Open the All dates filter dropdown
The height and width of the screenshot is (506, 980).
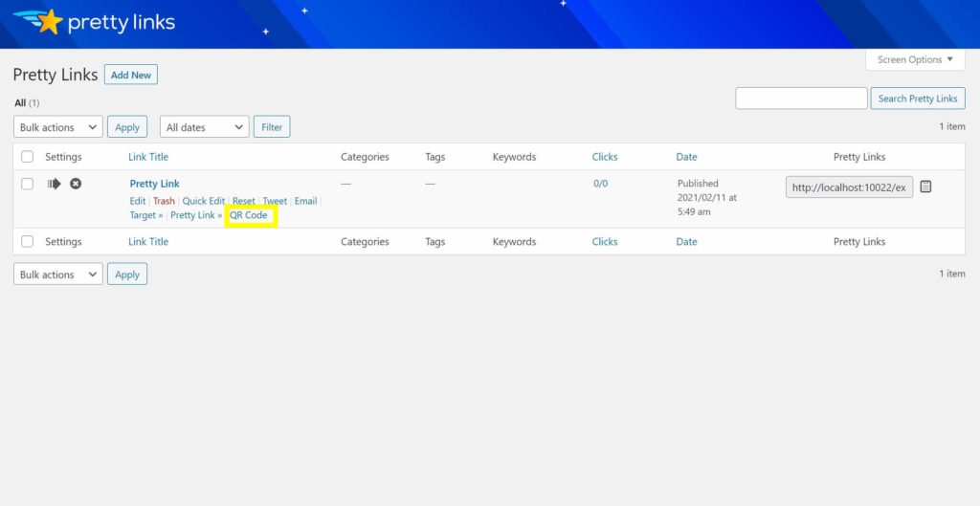click(204, 127)
